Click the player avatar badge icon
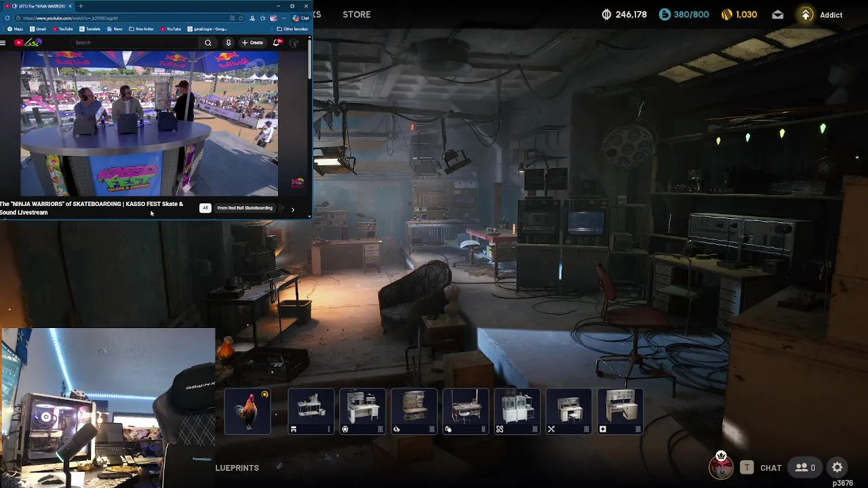This screenshot has width=868, height=488. [x=721, y=465]
